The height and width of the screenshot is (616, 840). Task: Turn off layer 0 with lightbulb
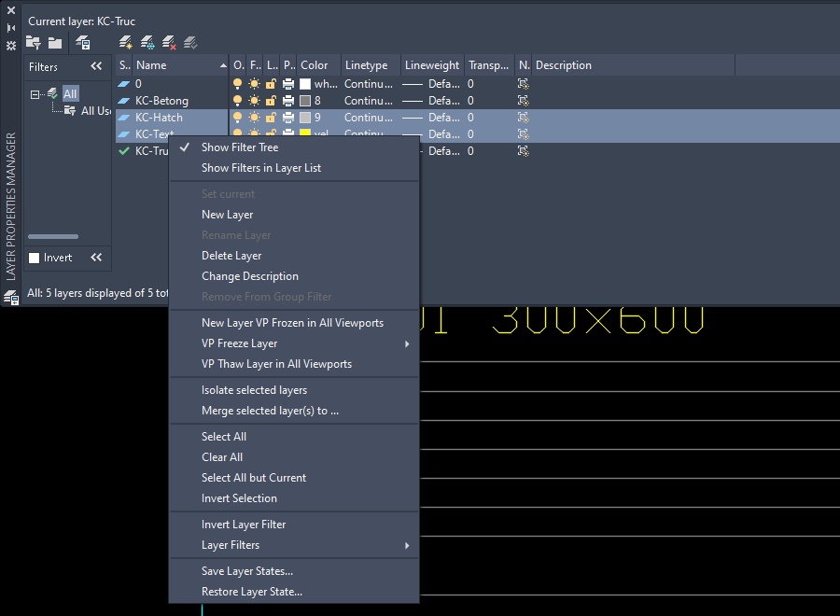click(237, 84)
